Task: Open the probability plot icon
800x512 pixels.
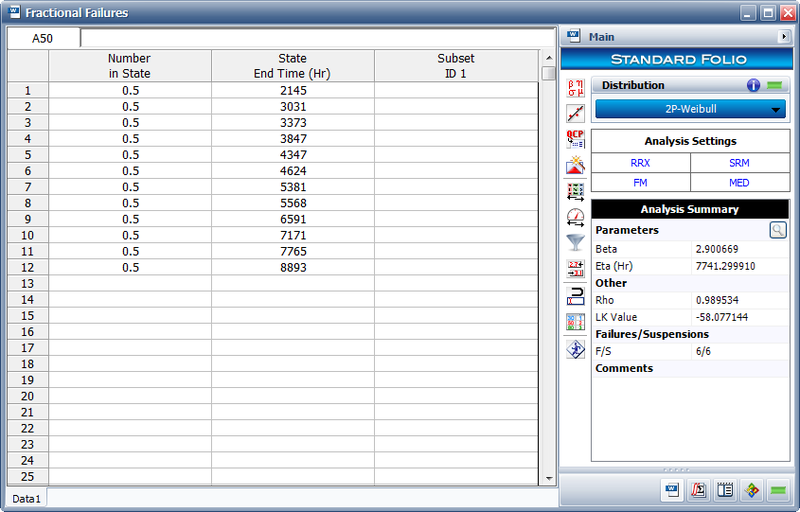Action: [575, 113]
